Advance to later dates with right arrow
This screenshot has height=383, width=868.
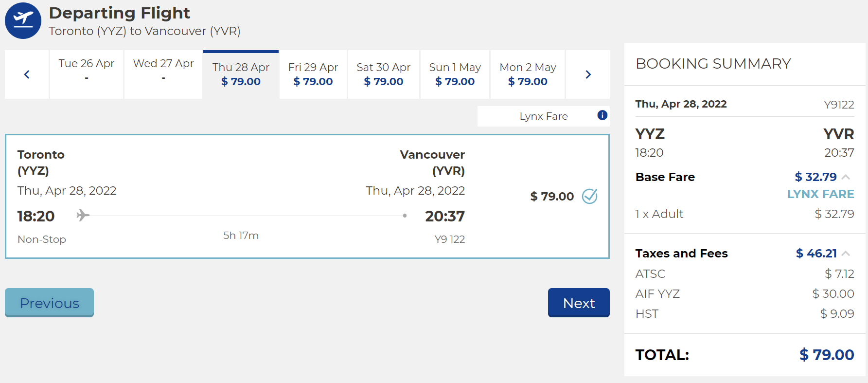588,74
